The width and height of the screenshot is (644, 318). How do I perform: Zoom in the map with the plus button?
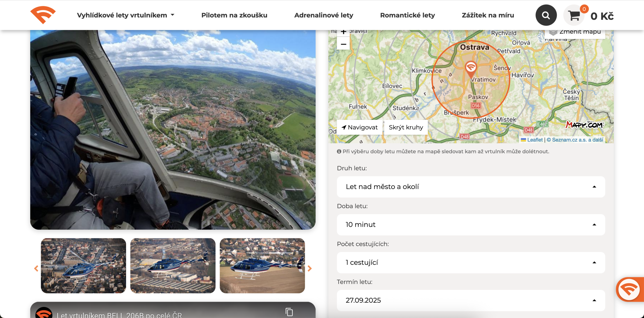(x=343, y=32)
